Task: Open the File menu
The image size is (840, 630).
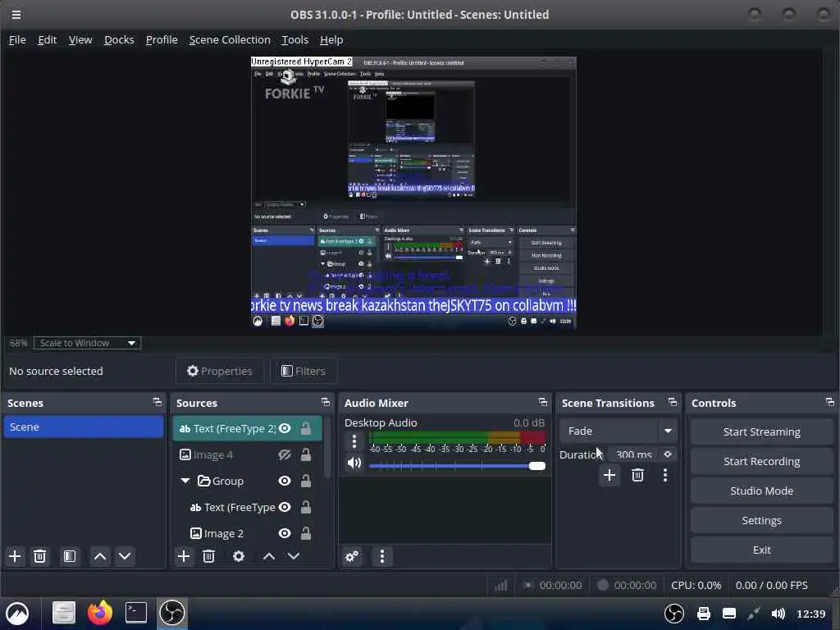Action: tap(17, 39)
